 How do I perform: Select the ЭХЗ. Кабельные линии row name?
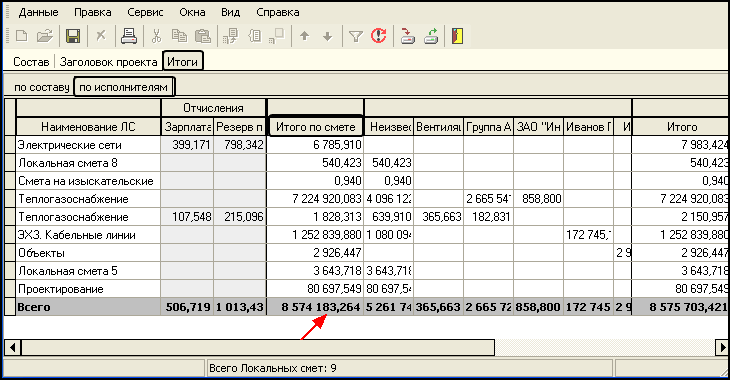76,235
